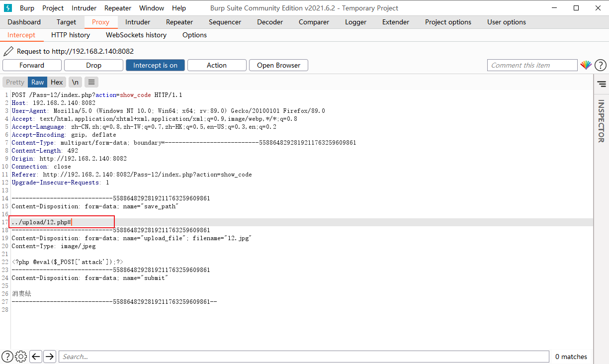Open the proxy Options sub-tab

tap(194, 35)
